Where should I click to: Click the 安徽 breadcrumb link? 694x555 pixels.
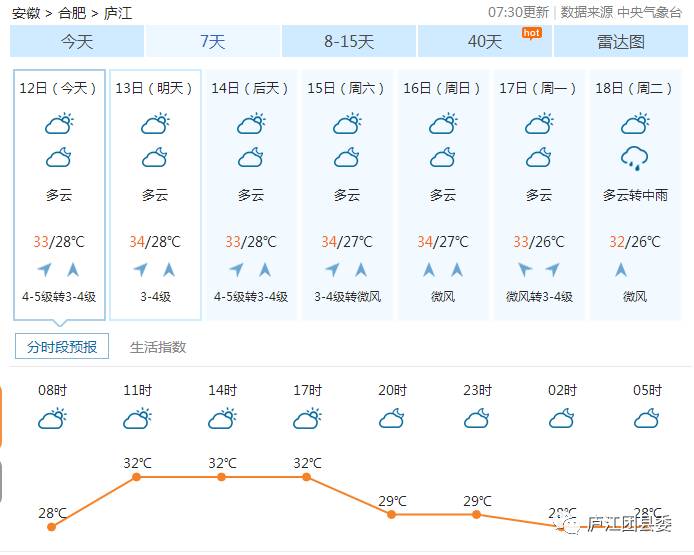(x=26, y=13)
